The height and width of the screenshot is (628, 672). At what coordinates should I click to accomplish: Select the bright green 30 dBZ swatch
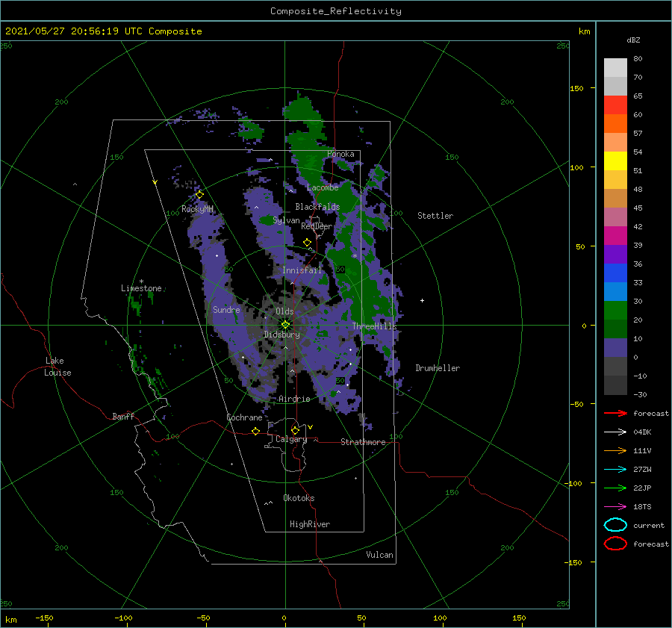[615, 310]
